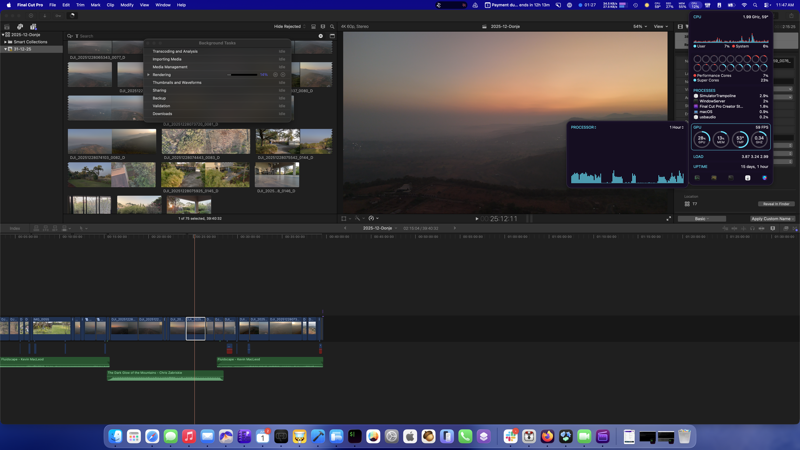Expand the Rendering task disclosure triangle
This screenshot has width=800, height=450.
(148, 75)
